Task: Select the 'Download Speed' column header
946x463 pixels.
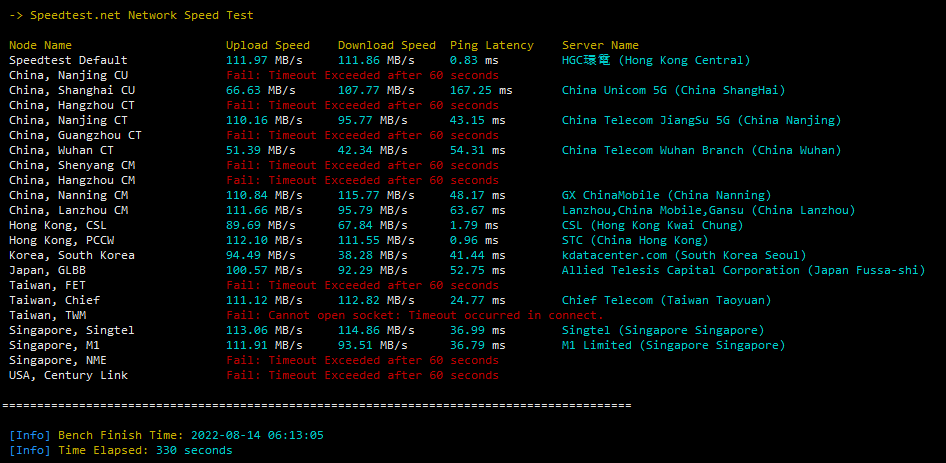Action: [387, 45]
